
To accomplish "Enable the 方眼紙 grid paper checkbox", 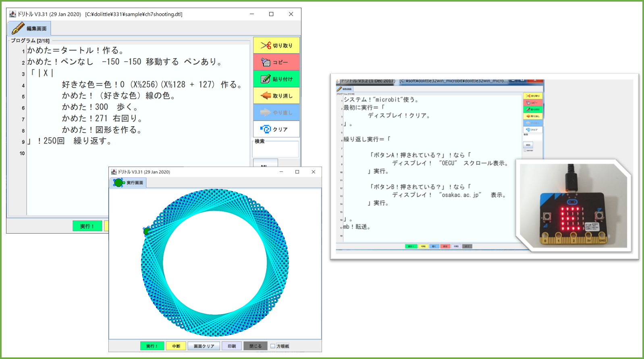I will point(273,346).
